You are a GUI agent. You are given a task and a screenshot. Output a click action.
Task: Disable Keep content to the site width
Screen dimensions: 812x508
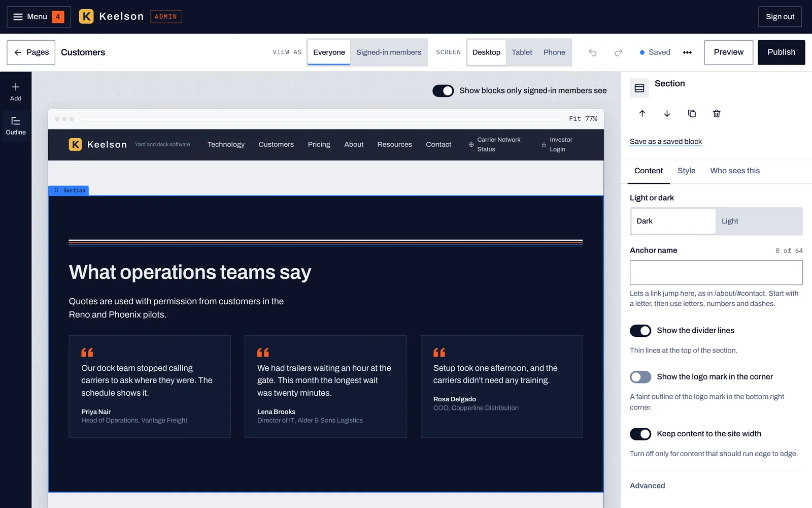point(640,434)
